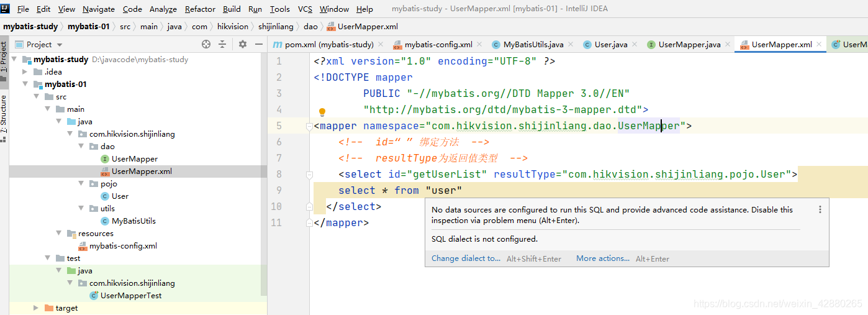The image size is (868, 315).
Task: Collapse the mybatis-study root node
Action: (14, 59)
